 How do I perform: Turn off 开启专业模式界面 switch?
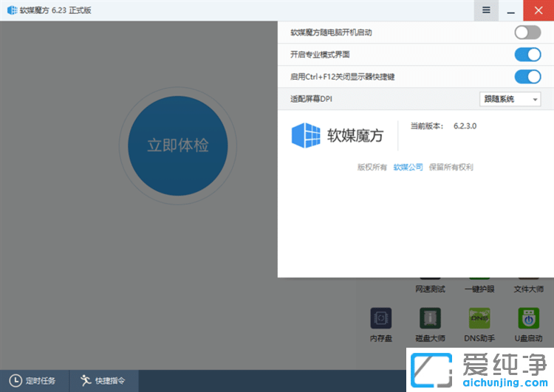pyautogui.click(x=527, y=55)
